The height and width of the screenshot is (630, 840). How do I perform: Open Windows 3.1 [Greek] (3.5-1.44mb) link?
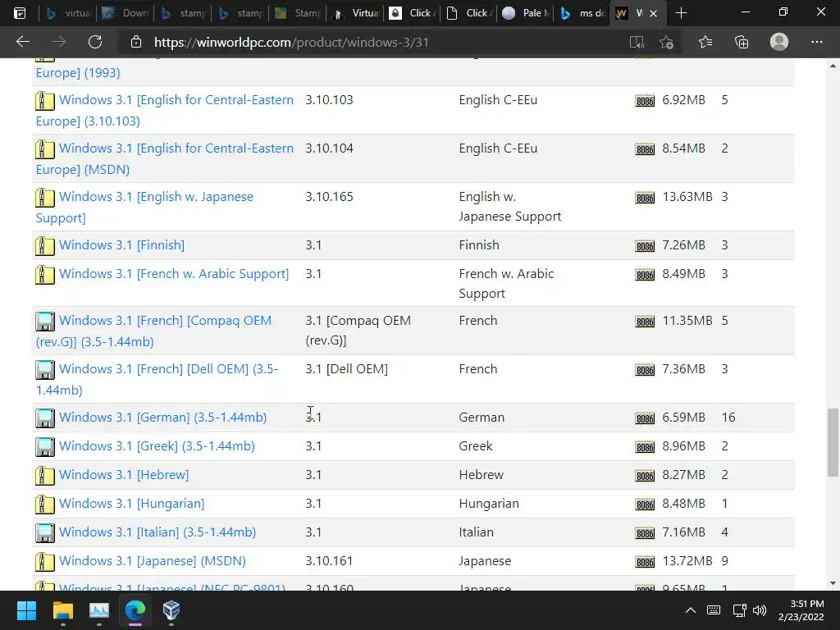(x=157, y=445)
